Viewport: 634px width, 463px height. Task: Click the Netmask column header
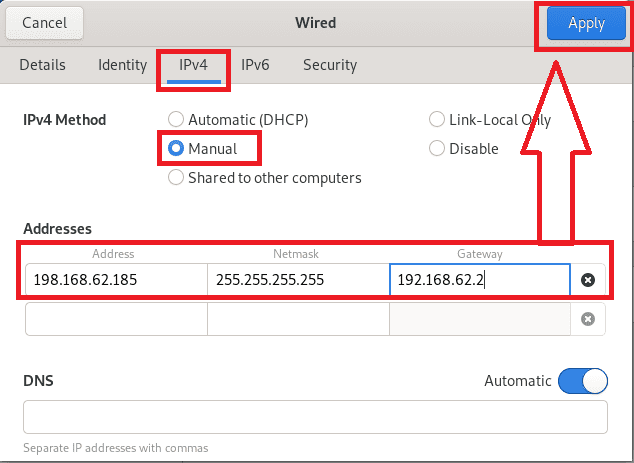coord(296,254)
